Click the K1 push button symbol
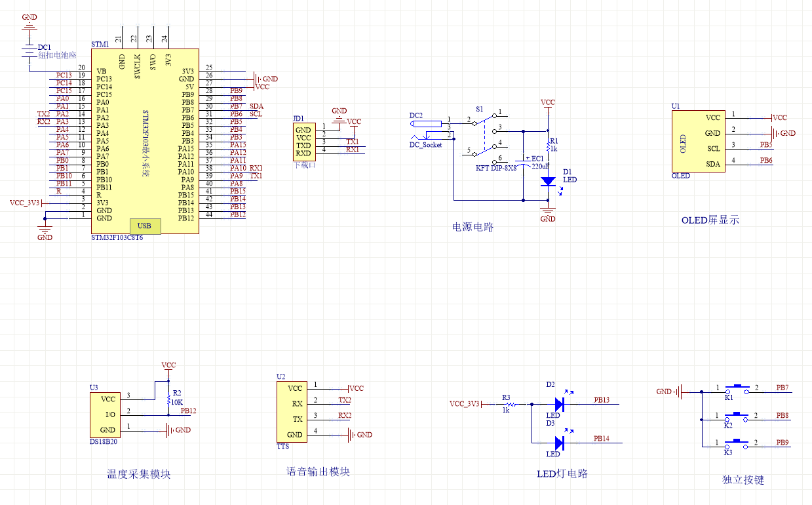 740,388
